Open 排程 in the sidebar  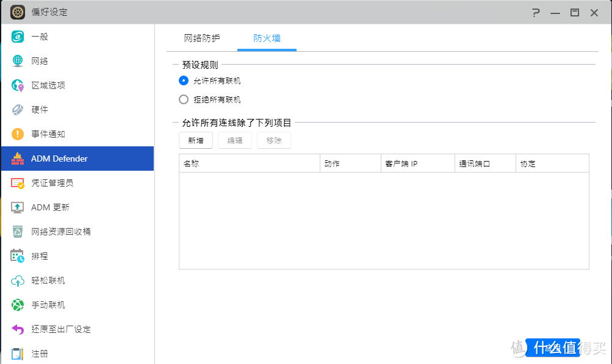point(77,256)
